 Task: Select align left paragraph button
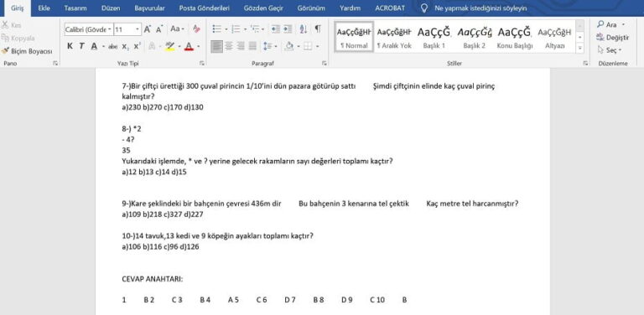click(216, 46)
